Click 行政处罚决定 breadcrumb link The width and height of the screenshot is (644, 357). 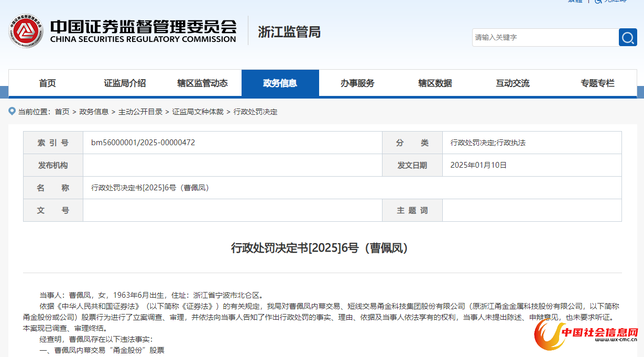(255, 112)
